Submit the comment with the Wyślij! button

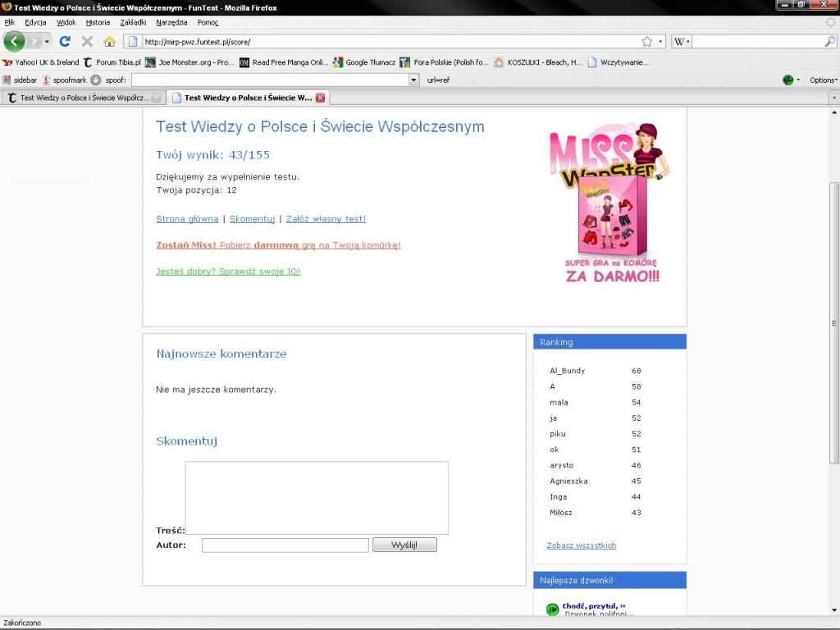tap(404, 545)
